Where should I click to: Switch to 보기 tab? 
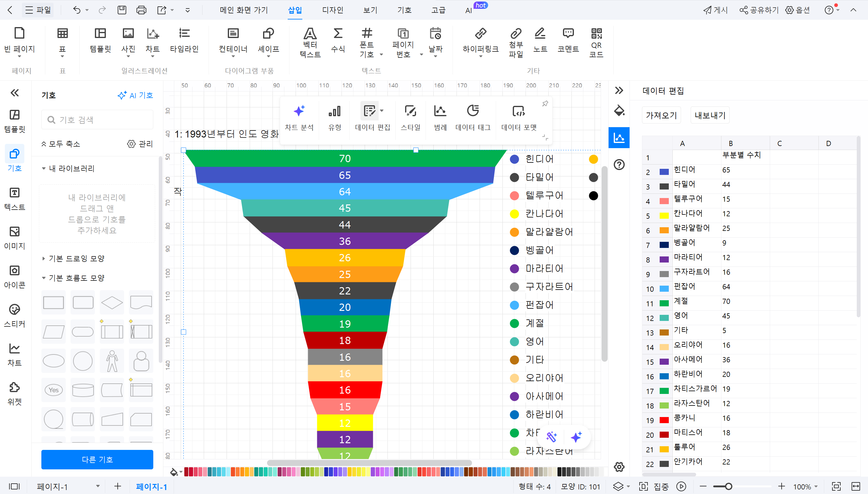pyautogui.click(x=370, y=10)
